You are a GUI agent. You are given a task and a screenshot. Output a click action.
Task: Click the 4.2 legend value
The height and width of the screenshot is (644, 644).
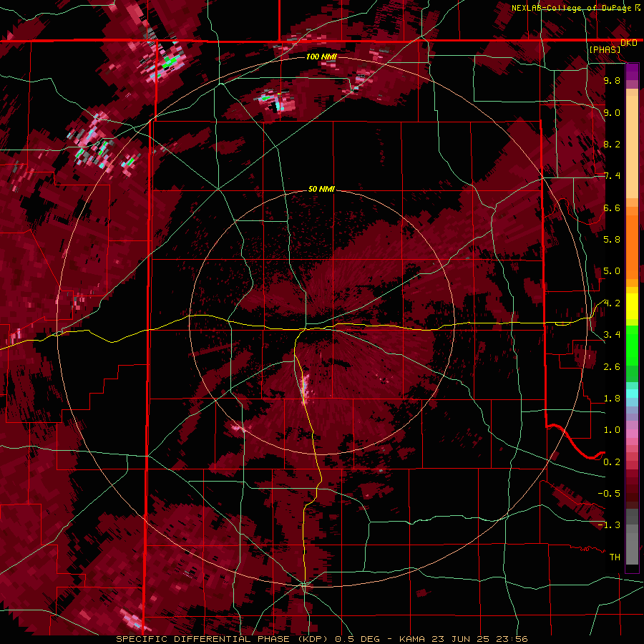point(612,303)
